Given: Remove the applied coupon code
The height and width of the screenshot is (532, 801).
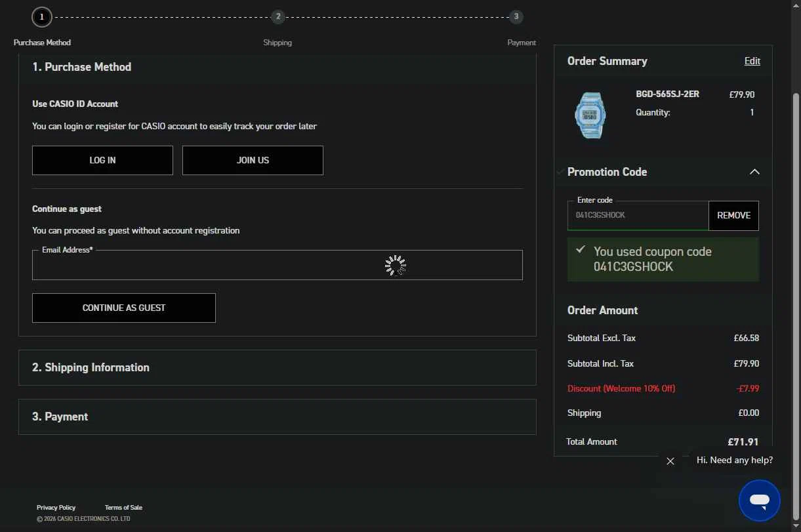Looking at the screenshot, I should (733, 215).
